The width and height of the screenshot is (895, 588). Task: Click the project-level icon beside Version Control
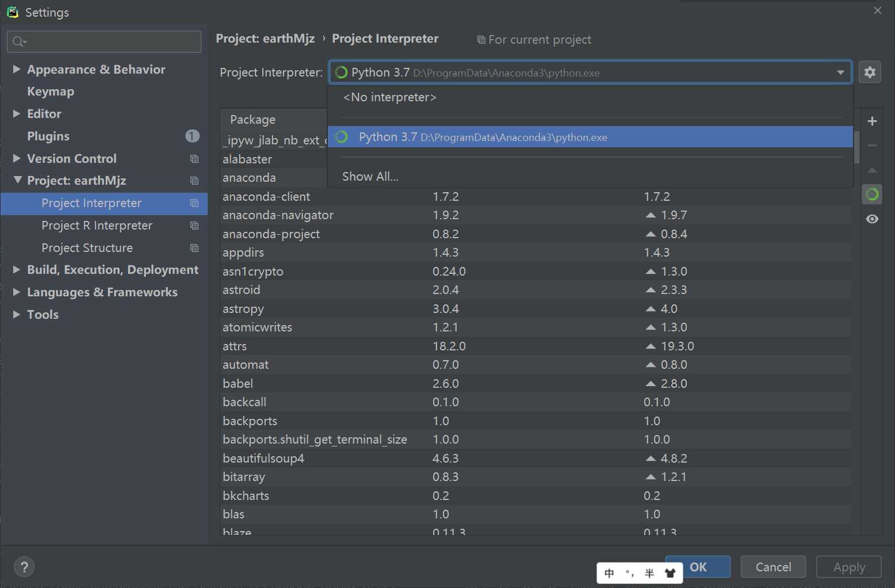[194, 159]
